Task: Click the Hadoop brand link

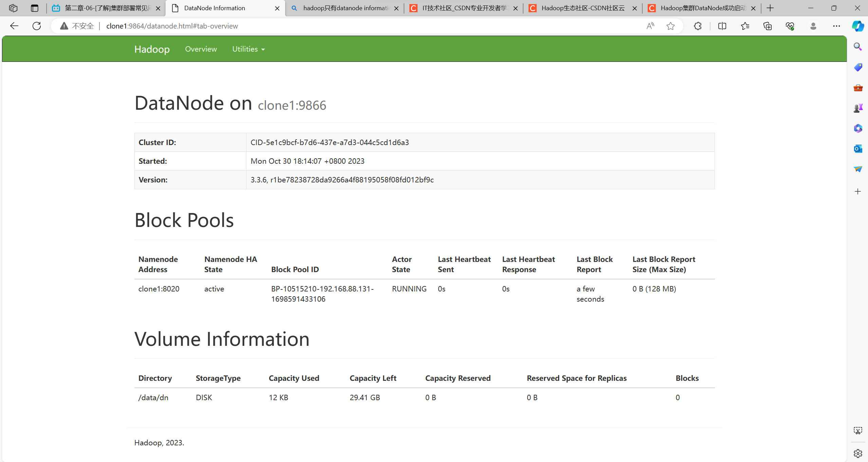Action: pos(152,49)
